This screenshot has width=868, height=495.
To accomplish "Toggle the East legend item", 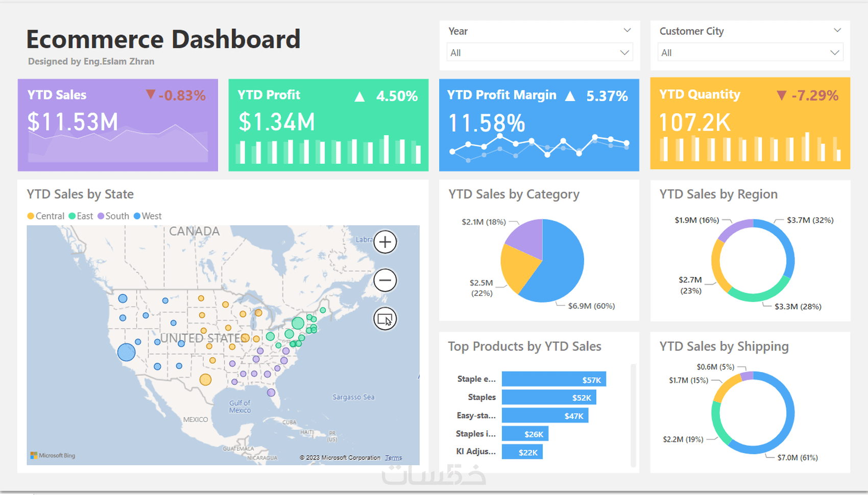I will [x=81, y=216].
